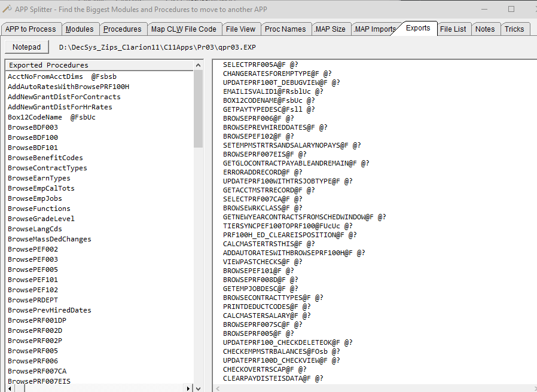Click the Exported Procedures column header
The image size is (537, 392).
(48, 65)
